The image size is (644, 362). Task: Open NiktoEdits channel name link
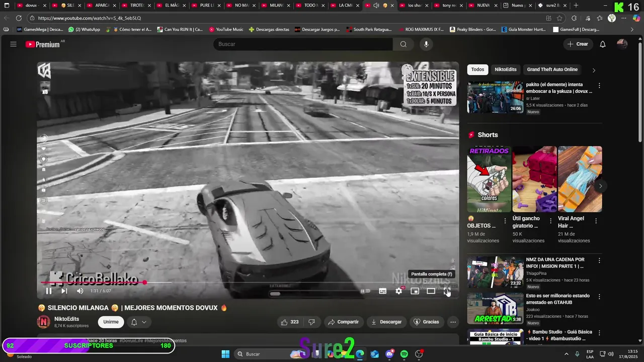(x=66, y=319)
